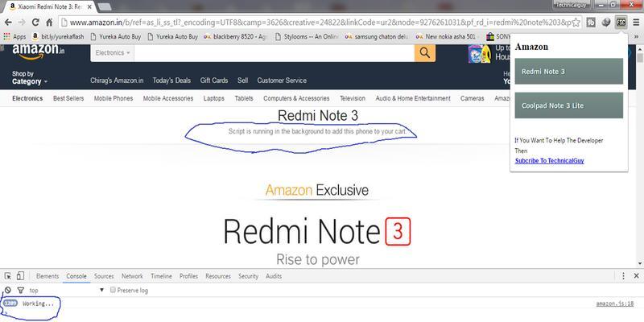Click the amazon.in logo

(38, 52)
